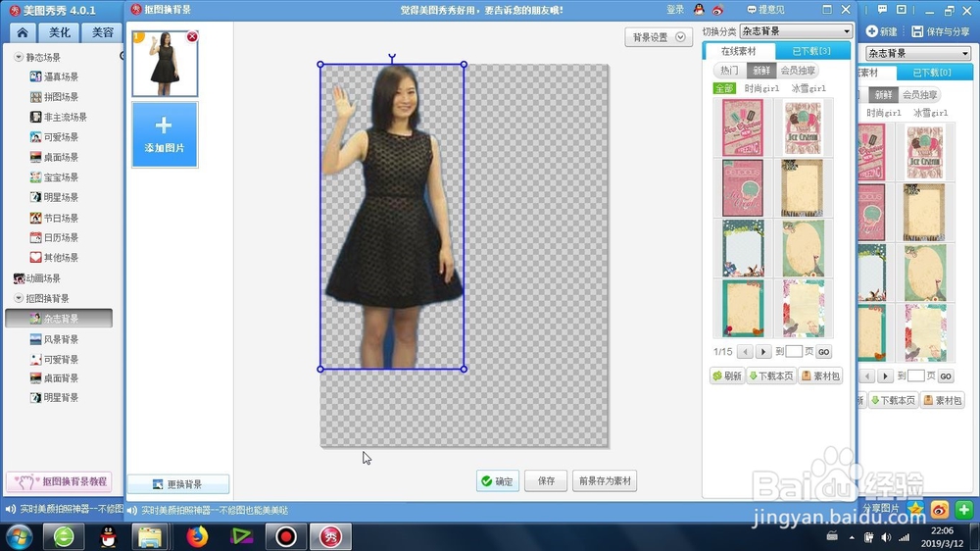980x551 pixels.
Task: Collapse the 抠图换背景 tree group
Action: point(18,298)
